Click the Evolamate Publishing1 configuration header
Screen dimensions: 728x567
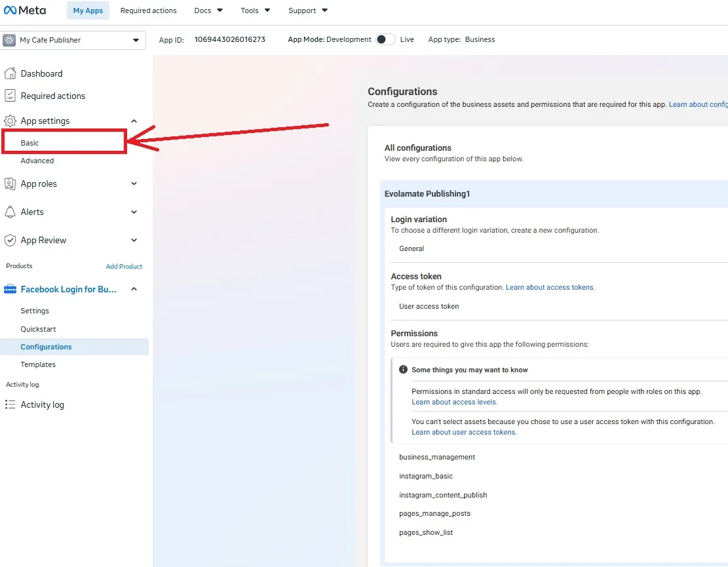[427, 193]
